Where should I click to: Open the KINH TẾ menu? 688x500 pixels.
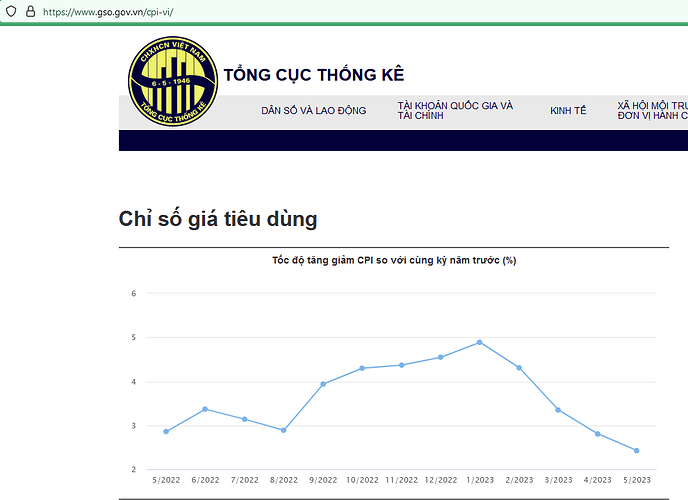[x=568, y=111]
